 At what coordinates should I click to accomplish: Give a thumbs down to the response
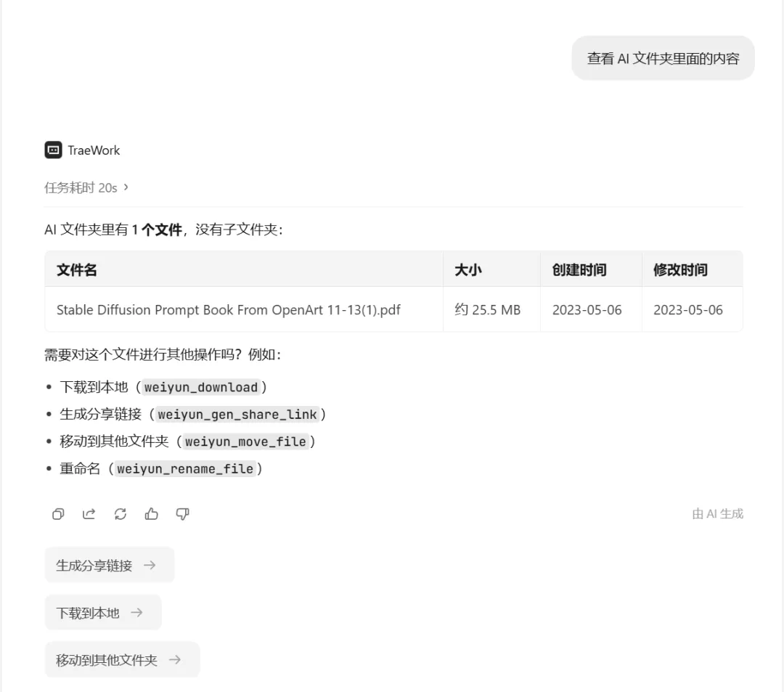click(x=182, y=514)
